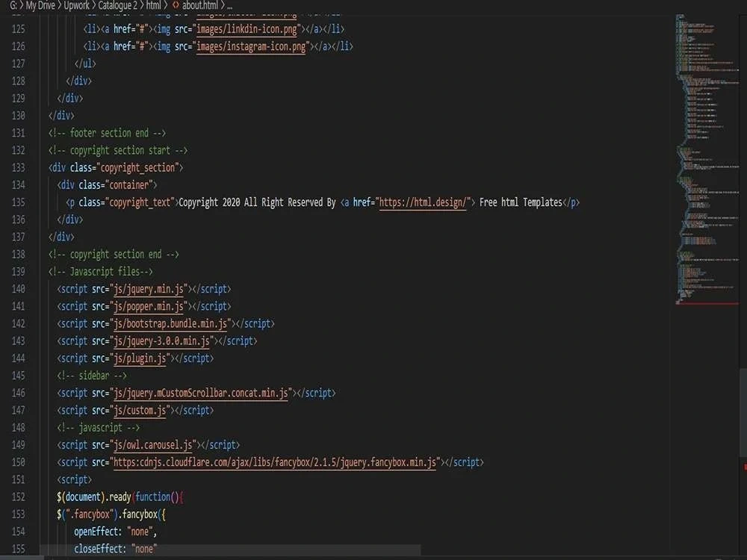Click the 'javascript' comment on line 148
747x560 pixels.
click(x=99, y=428)
